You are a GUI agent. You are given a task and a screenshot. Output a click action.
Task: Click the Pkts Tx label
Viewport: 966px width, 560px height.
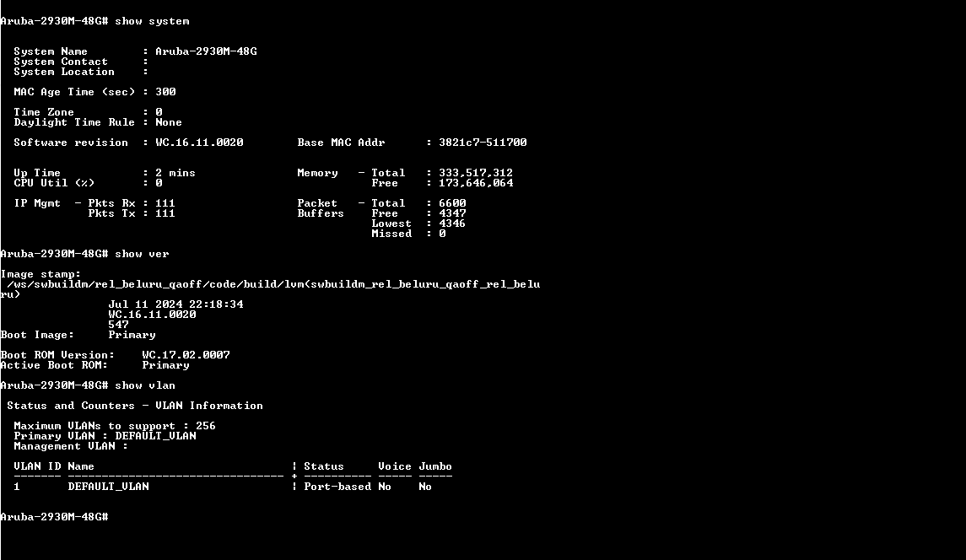[111, 213]
